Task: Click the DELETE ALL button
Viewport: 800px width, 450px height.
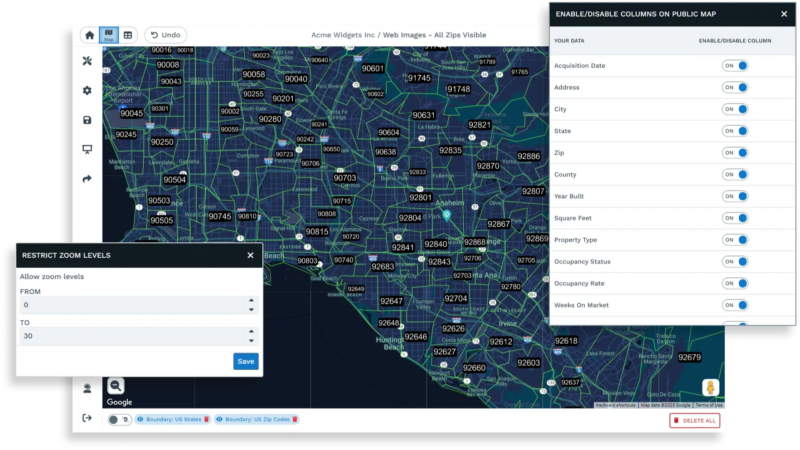Action: point(694,421)
